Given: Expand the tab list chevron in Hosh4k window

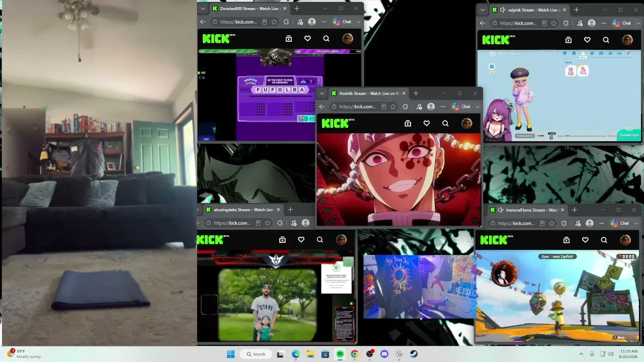Looking at the screenshot, I should (x=322, y=93).
